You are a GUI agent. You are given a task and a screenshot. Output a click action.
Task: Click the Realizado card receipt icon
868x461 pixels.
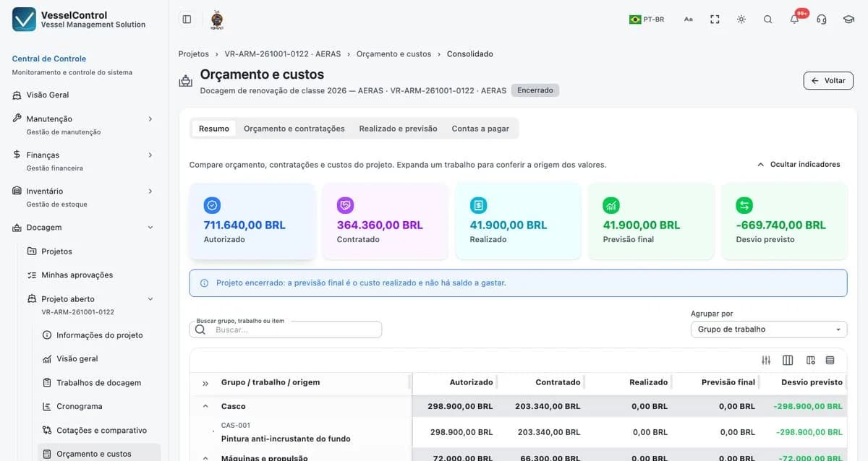[478, 205]
